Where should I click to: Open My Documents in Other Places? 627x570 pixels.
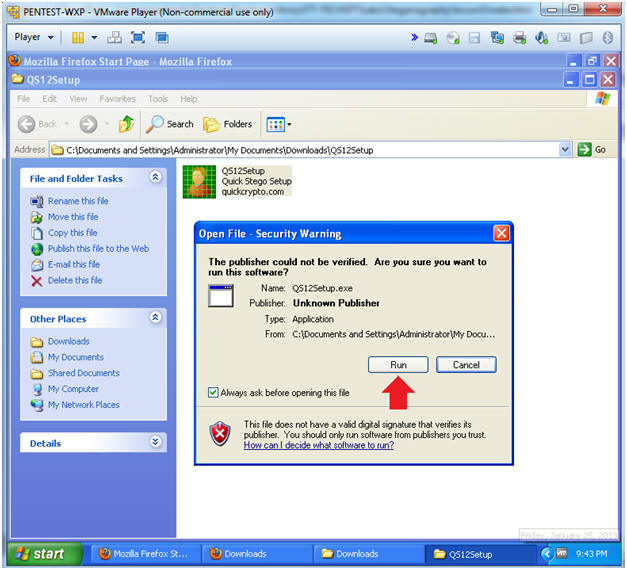(76, 357)
